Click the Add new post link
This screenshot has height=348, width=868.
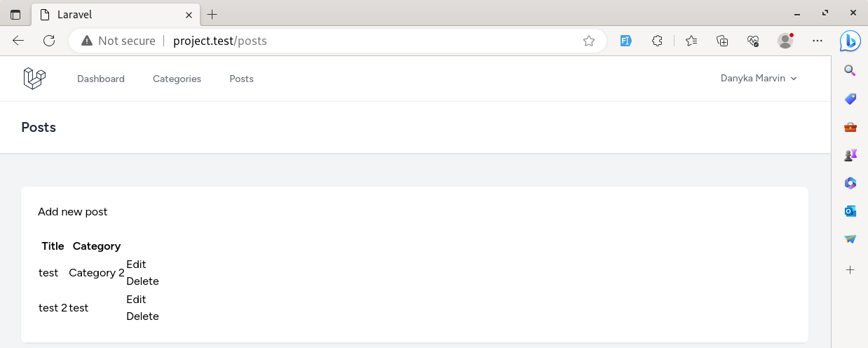point(73,211)
